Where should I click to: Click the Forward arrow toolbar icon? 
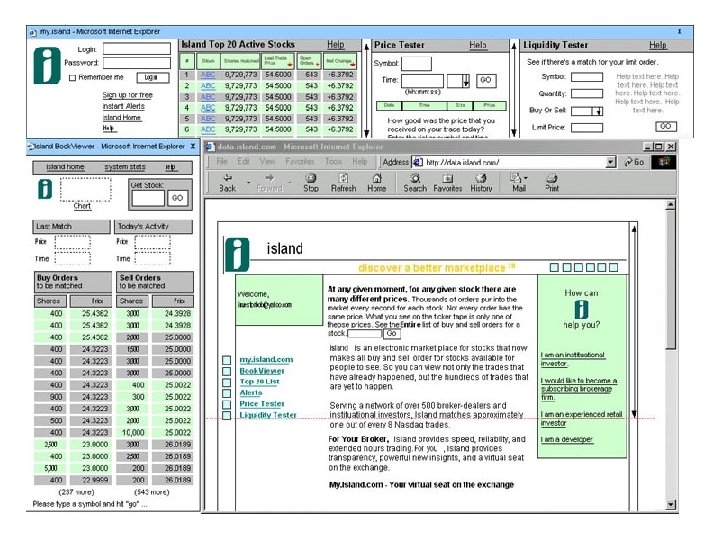tap(270, 178)
